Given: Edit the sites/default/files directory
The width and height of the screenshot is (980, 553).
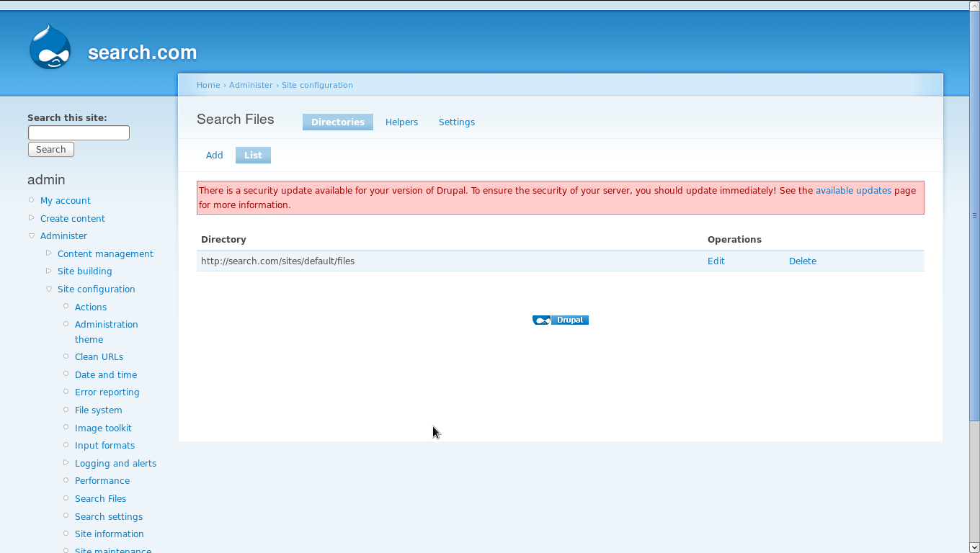Looking at the screenshot, I should tap(716, 261).
